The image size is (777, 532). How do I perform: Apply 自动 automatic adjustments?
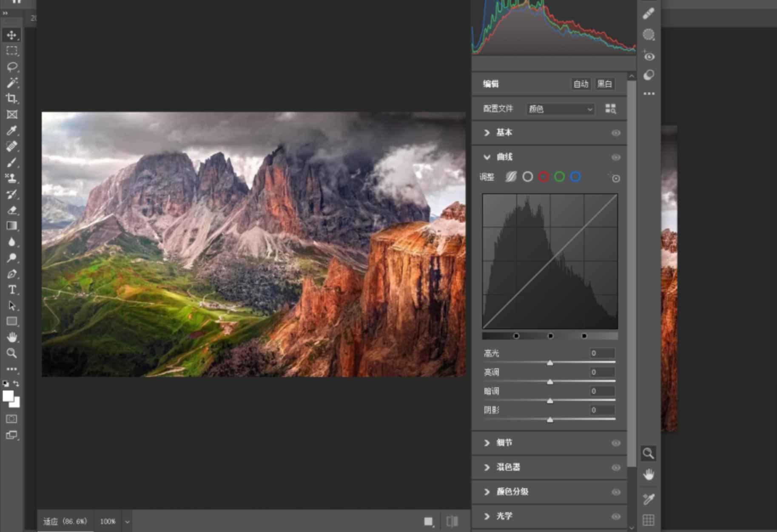[581, 84]
